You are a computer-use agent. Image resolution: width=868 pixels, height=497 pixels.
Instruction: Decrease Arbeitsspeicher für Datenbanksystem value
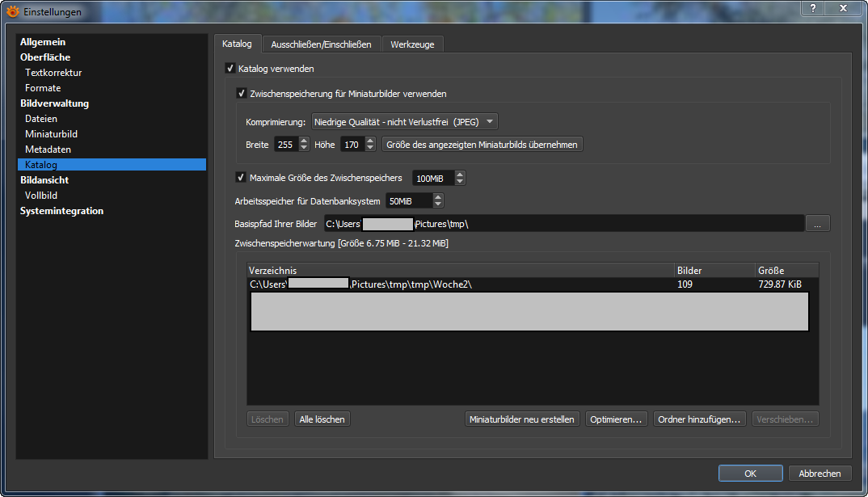point(438,204)
